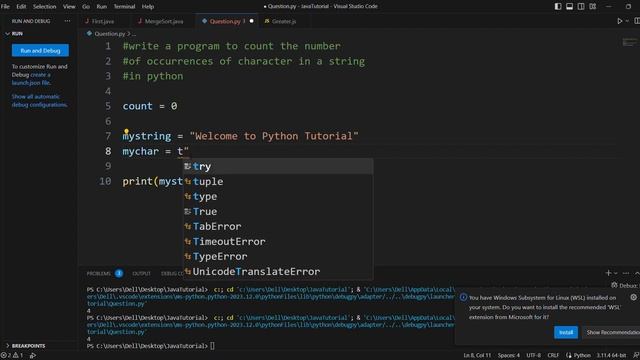Open the Run and Debug more actions ellipsis
Image resolution: width=640 pixels, height=360 pixels.
point(67,21)
